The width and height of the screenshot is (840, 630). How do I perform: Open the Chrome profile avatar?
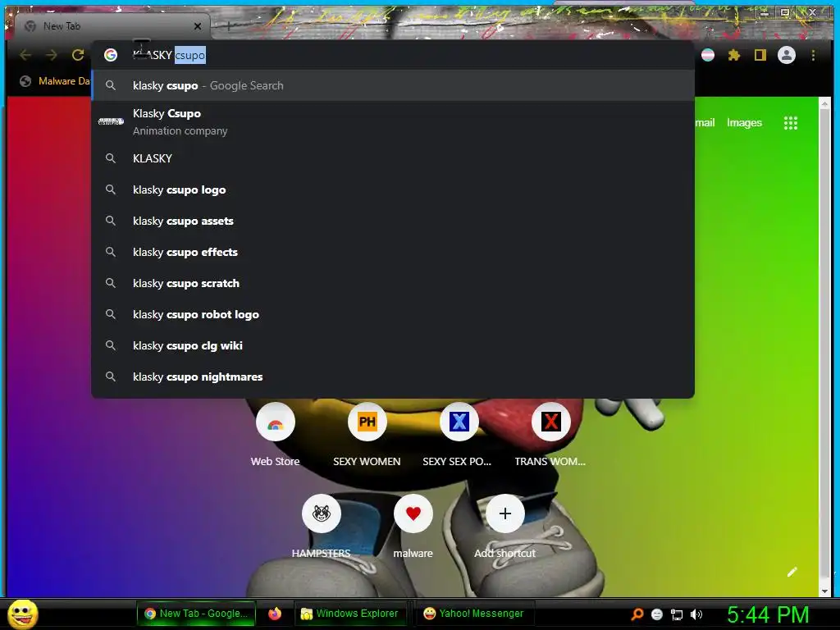(x=787, y=55)
